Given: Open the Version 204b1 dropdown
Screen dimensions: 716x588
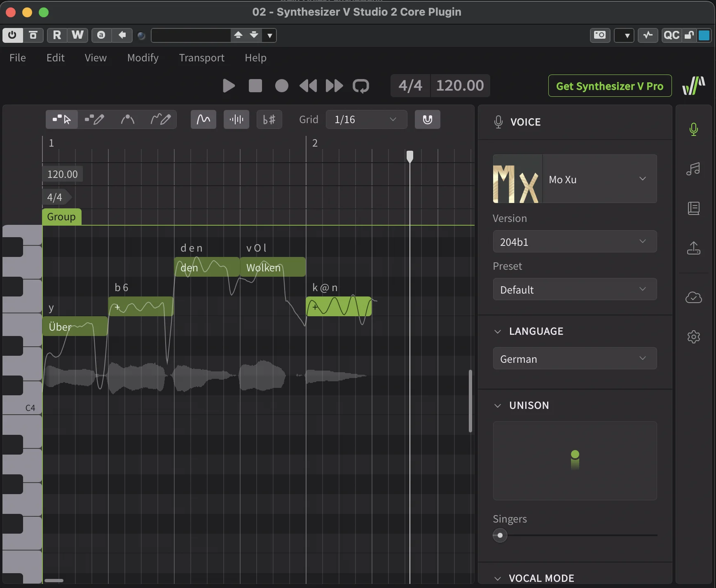Looking at the screenshot, I should click(575, 241).
